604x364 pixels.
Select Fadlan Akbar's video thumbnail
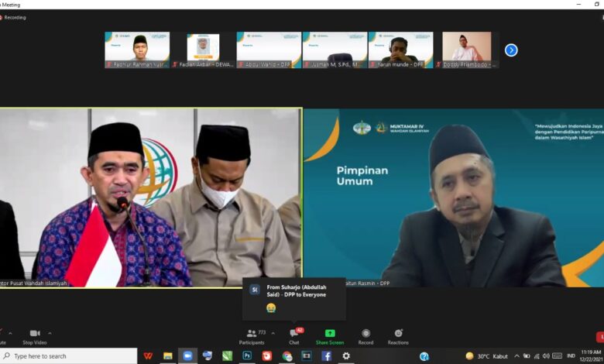(203, 49)
